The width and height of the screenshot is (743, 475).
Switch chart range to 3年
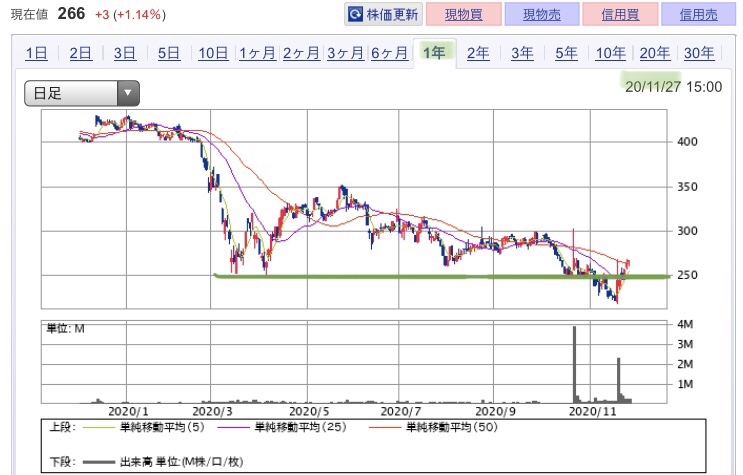pos(522,53)
